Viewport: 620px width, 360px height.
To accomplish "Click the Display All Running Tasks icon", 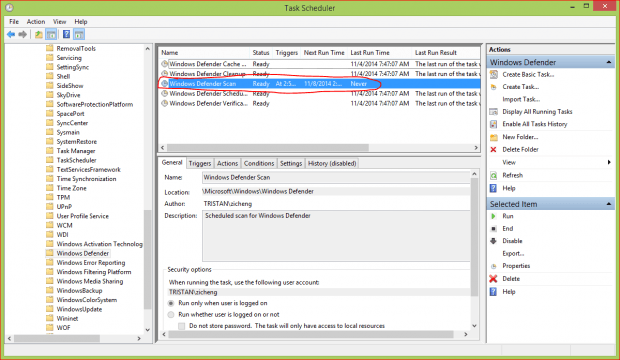I will (493, 112).
